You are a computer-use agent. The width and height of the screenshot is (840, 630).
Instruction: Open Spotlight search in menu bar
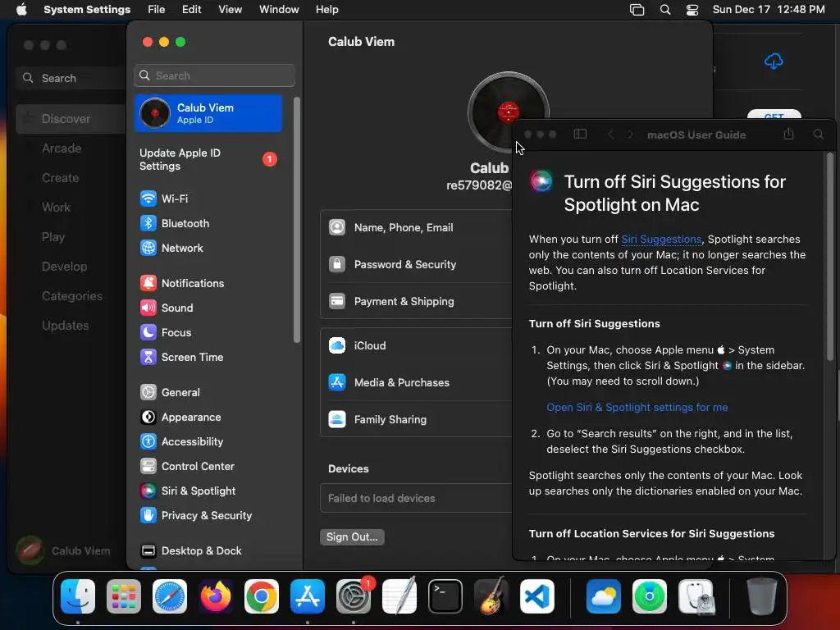(664, 10)
